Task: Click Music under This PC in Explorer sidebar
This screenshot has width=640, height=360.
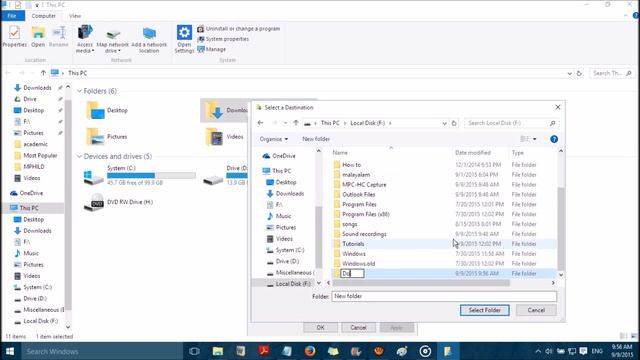Action: point(31,253)
